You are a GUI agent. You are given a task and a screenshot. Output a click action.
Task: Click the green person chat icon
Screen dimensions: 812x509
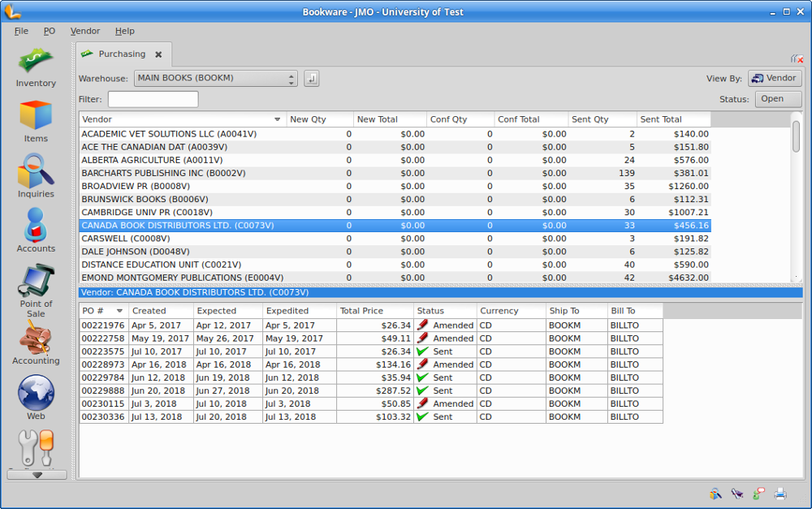758,493
